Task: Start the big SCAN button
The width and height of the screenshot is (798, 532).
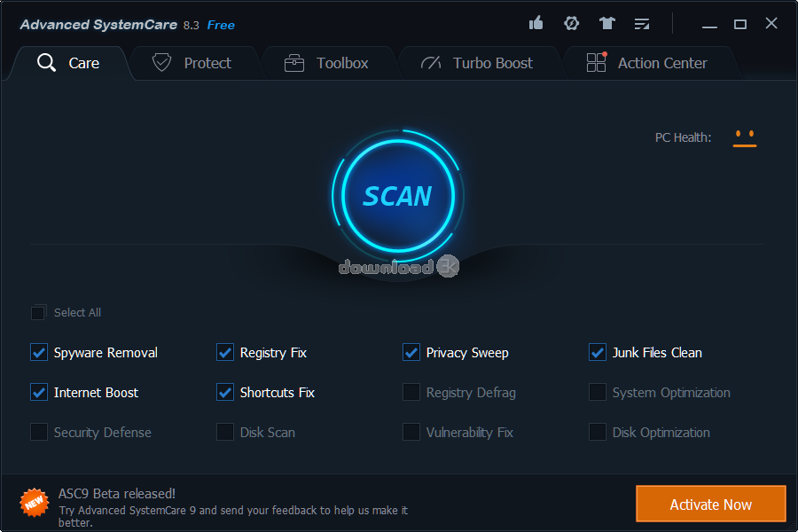Action: pyautogui.click(x=398, y=195)
